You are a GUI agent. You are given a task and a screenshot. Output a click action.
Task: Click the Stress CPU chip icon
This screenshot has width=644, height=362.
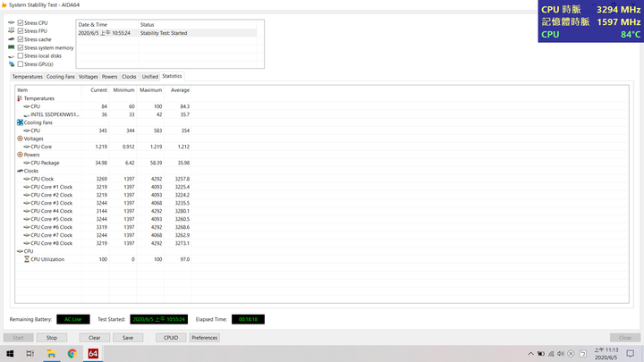point(11,22)
